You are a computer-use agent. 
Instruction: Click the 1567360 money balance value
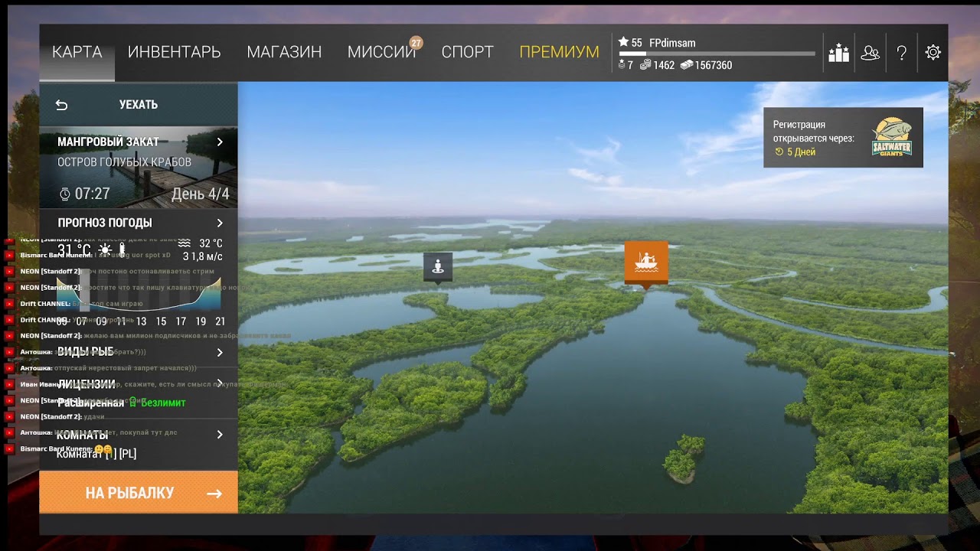[x=714, y=65]
